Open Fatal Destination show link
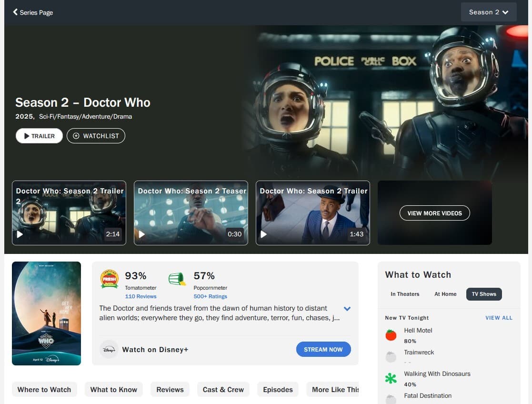Image resolution: width=532 pixels, height=404 pixels. [x=428, y=395]
